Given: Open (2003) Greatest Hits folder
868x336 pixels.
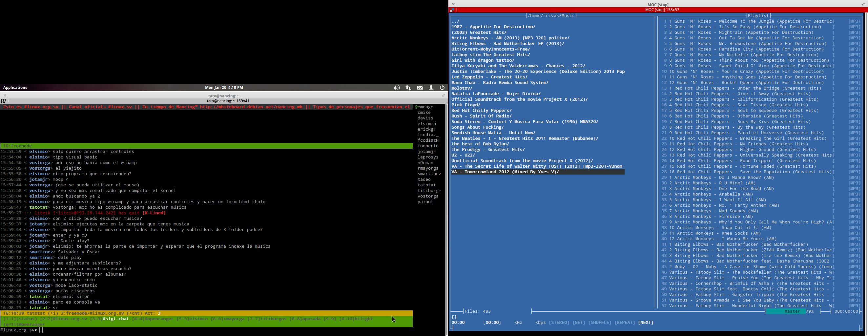Looking at the screenshot, I should (479, 32).
